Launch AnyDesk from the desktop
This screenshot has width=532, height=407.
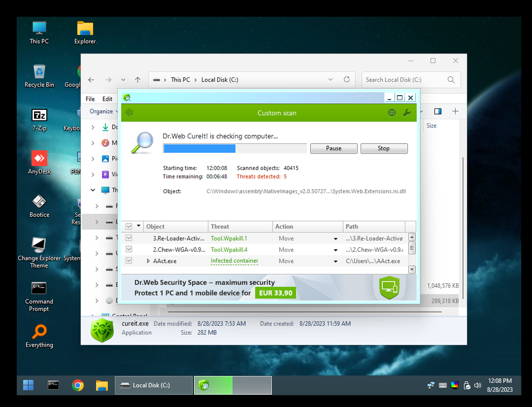(x=39, y=163)
